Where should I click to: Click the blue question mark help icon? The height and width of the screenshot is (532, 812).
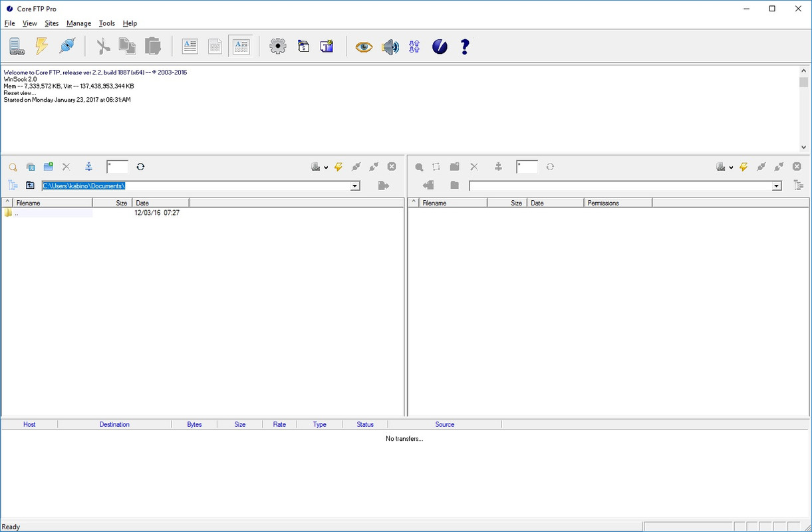point(465,47)
